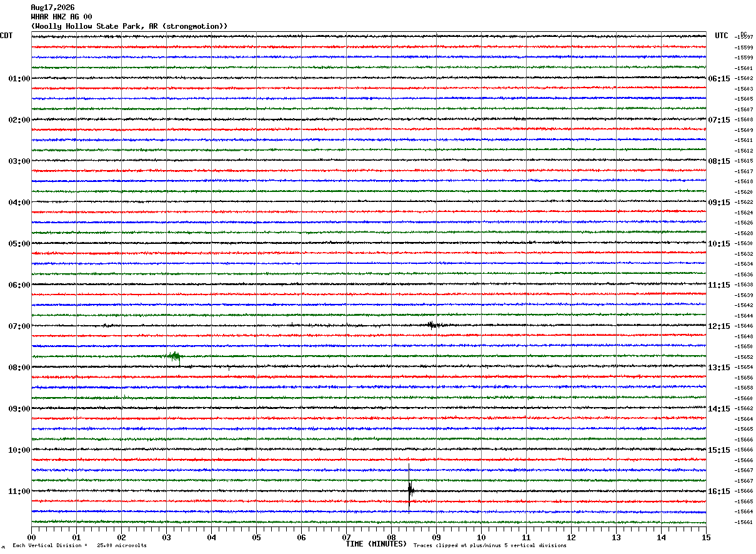The width and height of the screenshot is (756, 554).
Task: Click the 08 minute tick label
Action: pos(391,537)
